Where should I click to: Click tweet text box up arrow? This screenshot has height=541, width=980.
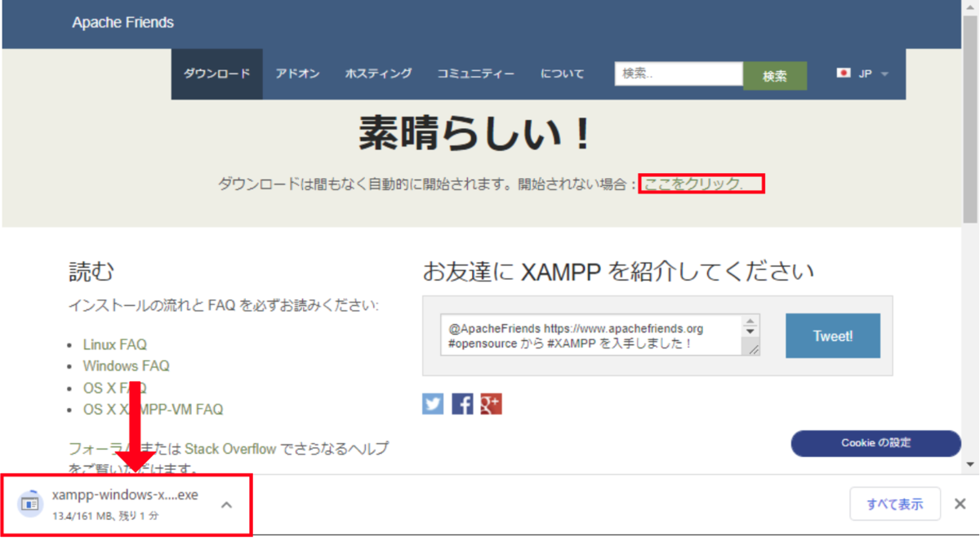tap(751, 321)
